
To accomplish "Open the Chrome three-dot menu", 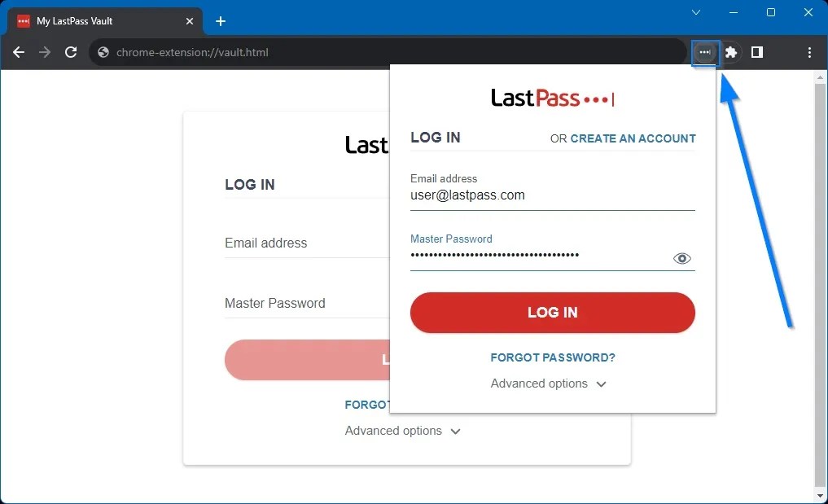I will [808, 52].
